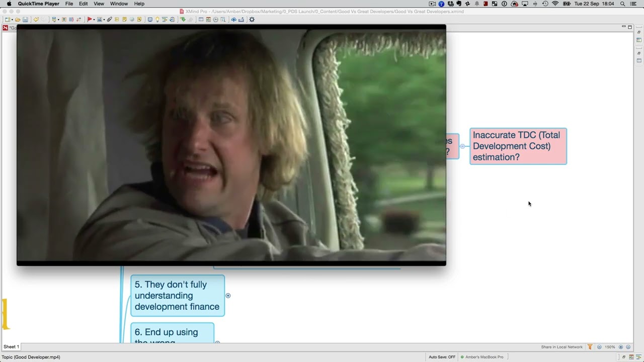Open the Help menu
The height and width of the screenshot is (362, 644).
click(x=139, y=4)
